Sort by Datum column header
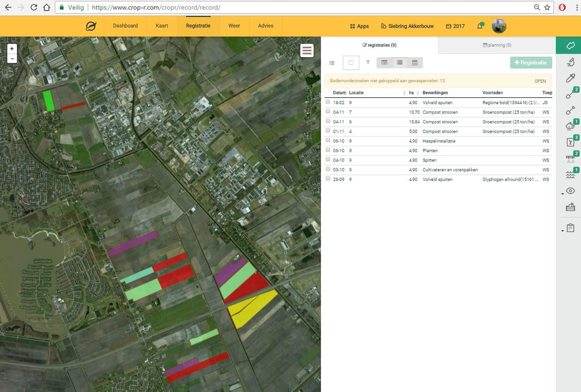 coord(339,92)
